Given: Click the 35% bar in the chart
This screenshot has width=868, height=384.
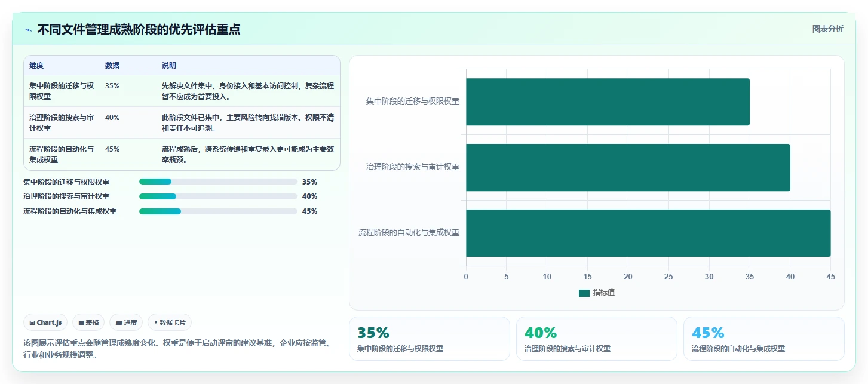Looking at the screenshot, I should click(x=608, y=102).
